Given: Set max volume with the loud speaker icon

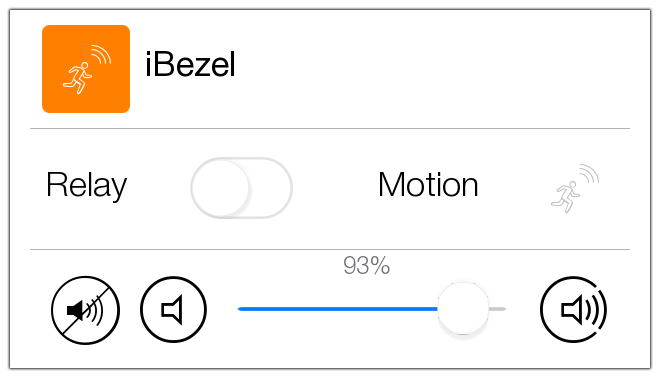Looking at the screenshot, I should 573,310.
